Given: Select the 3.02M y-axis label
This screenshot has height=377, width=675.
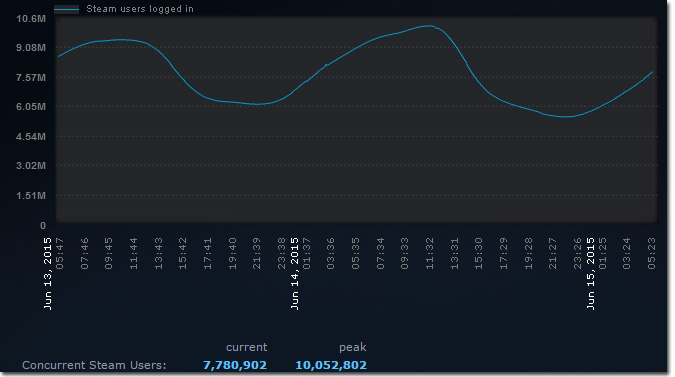Looking at the screenshot, I should [31, 166].
